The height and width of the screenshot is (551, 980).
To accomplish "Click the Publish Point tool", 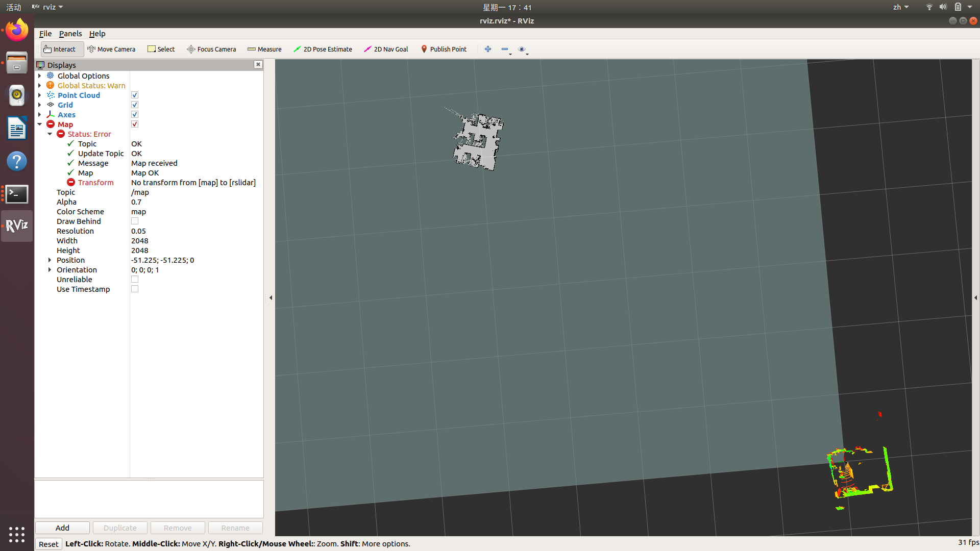I will tap(444, 48).
